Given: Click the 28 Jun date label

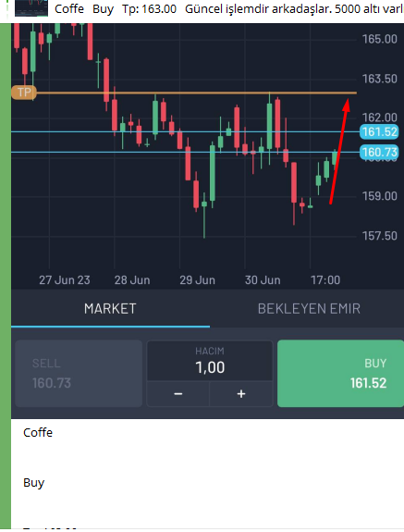Looking at the screenshot, I should click(x=132, y=280).
